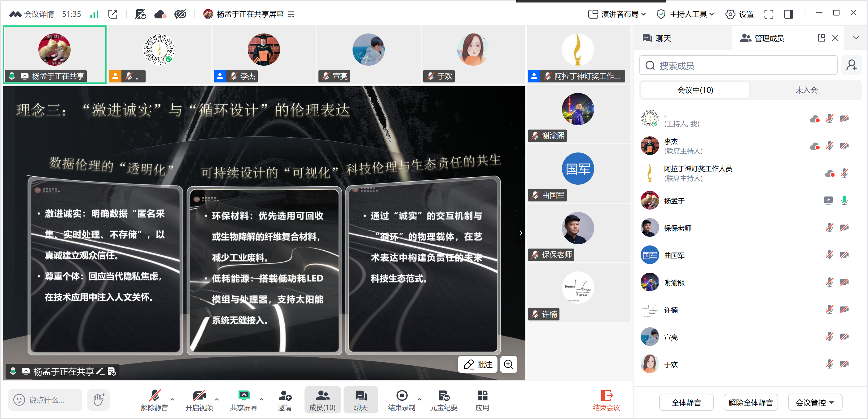Enter fullscreen mode
The width and height of the screenshot is (868, 419).
click(x=769, y=14)
